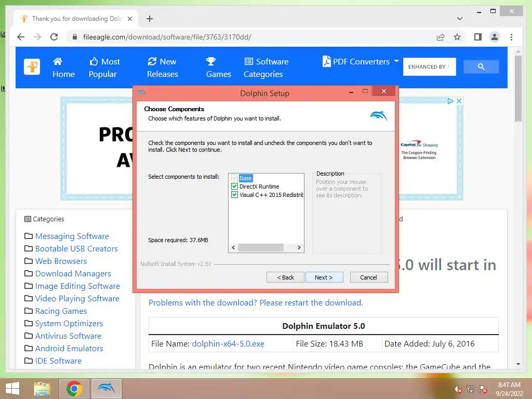Screen dimensions: 532x399
Task: Open the Action Center flag tray icon
Action: [483, 389]
